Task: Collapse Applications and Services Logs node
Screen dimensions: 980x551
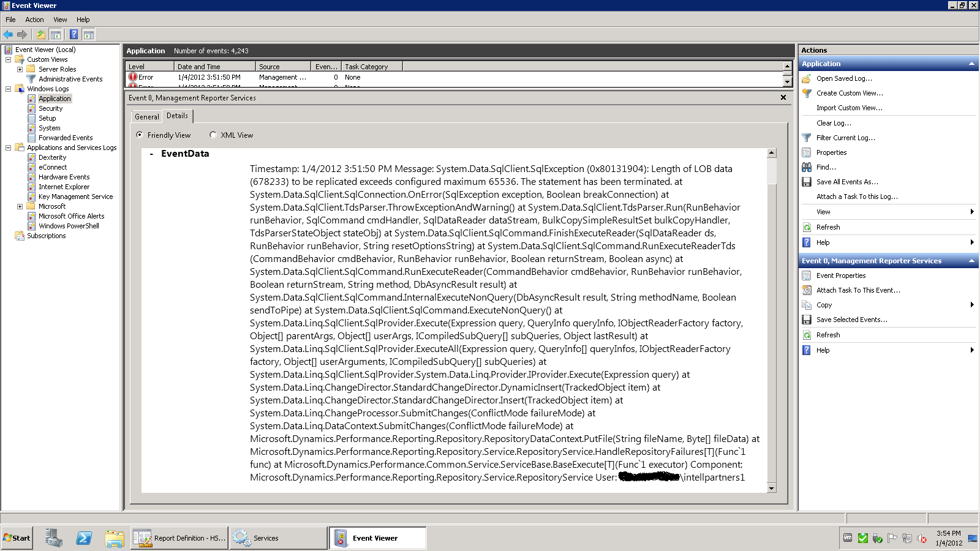Action: coord(8,148)
